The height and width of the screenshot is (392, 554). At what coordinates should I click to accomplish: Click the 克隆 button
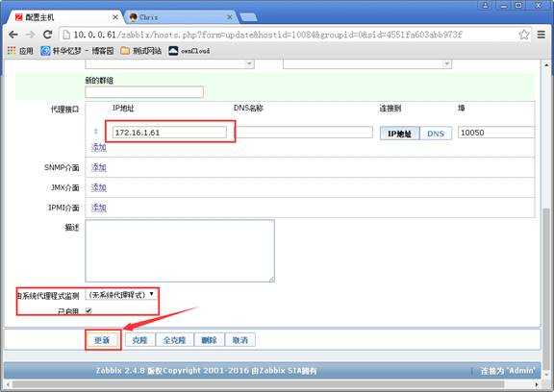click(139, 340)
